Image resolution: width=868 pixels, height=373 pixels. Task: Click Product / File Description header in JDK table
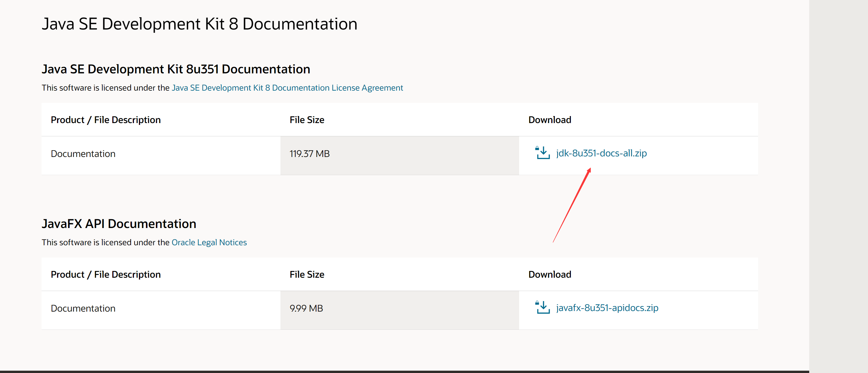[106, 120]
